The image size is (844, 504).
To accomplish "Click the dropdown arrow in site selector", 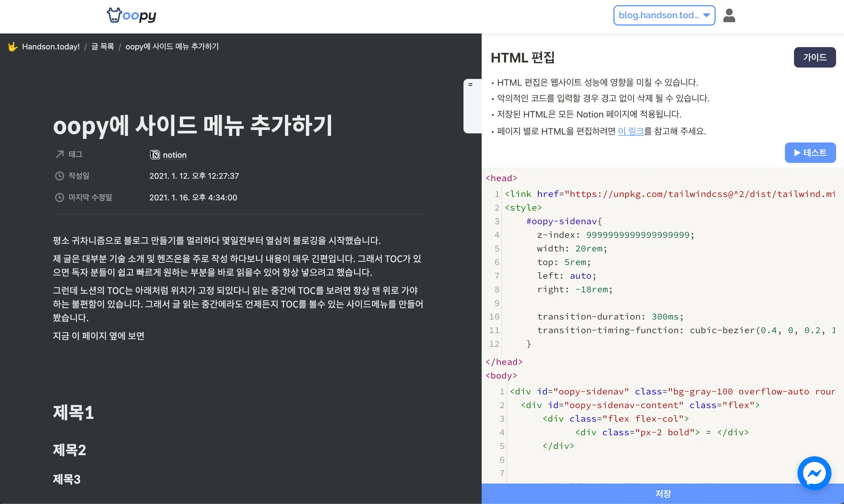I will pyautogui.click(x=706, y=15).
